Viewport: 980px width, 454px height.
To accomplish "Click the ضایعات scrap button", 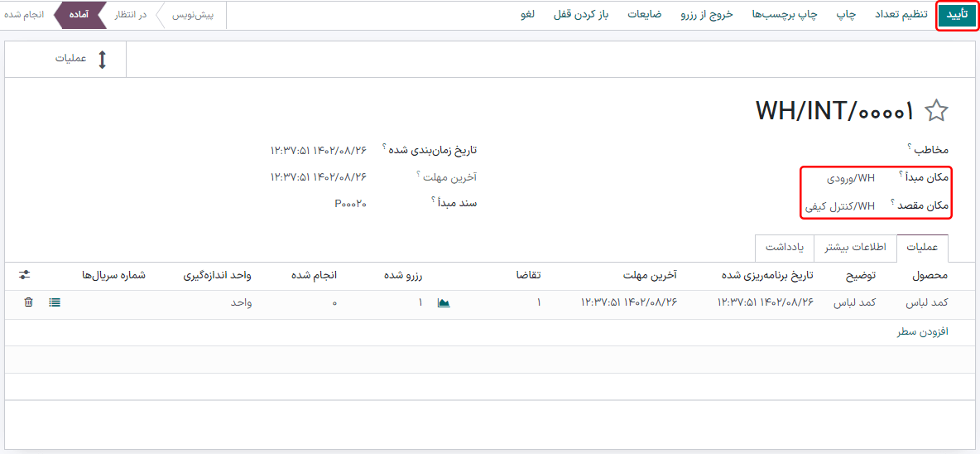I will tap(645, 15).
